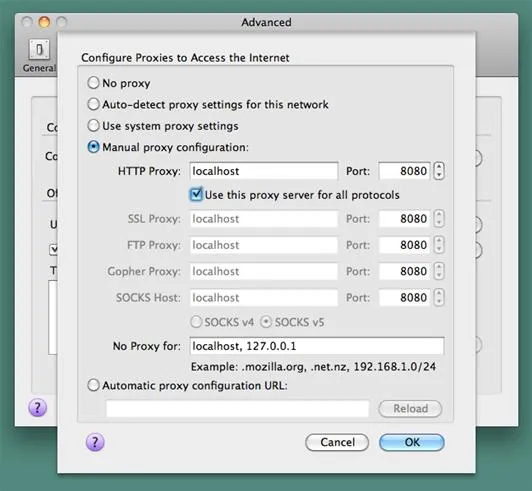
Task: Click the Reload button
Action: pos(410,409)
